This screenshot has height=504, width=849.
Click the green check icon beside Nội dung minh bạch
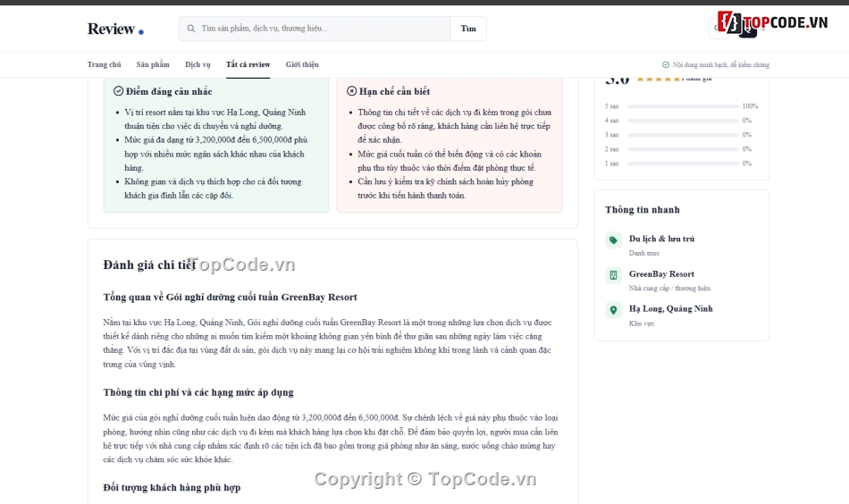666,64
